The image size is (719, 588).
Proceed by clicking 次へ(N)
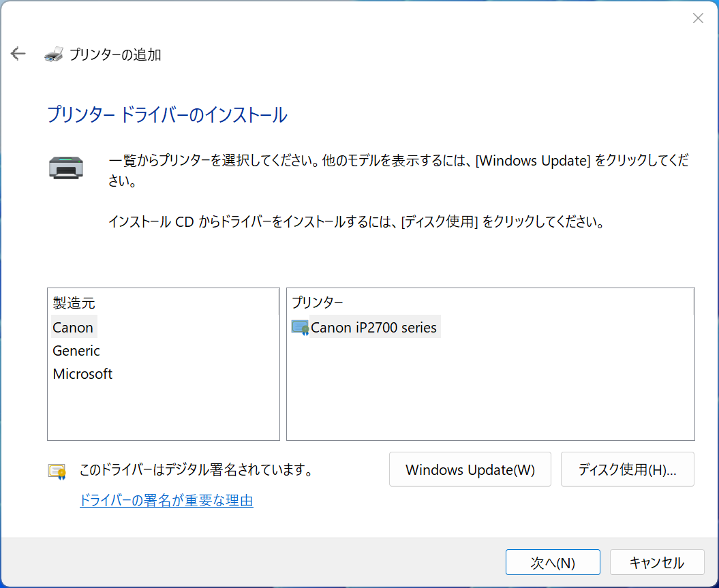553,562
